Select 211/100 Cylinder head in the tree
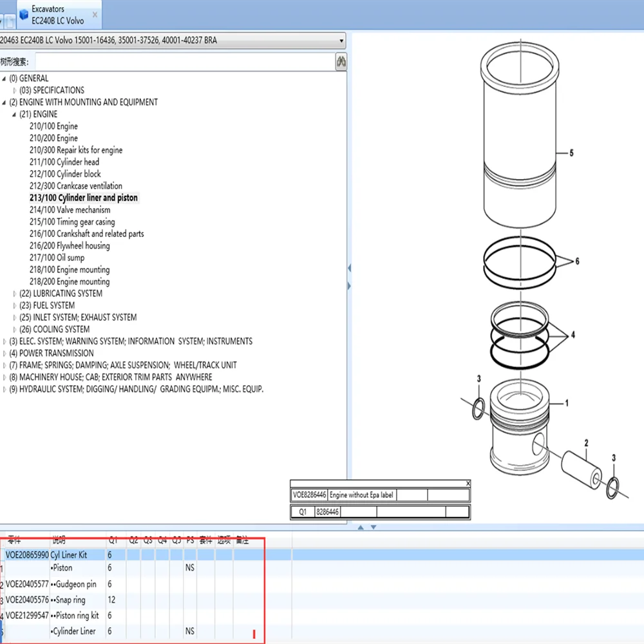The width and height of the screenshot is (644, 644). pyautogui.click(x=64, y=162)
